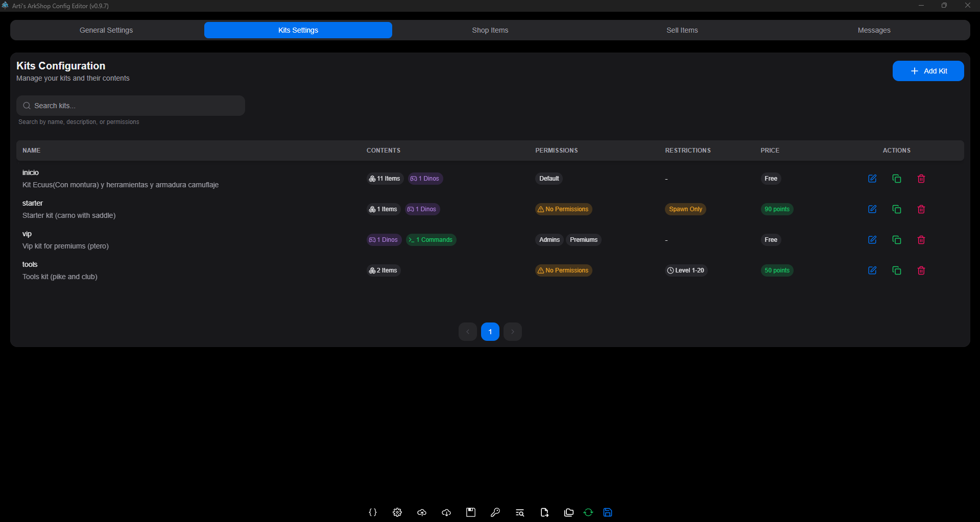The image size is (980, 522).
Task: Click the cloud download icon
Action: (446, 512)
